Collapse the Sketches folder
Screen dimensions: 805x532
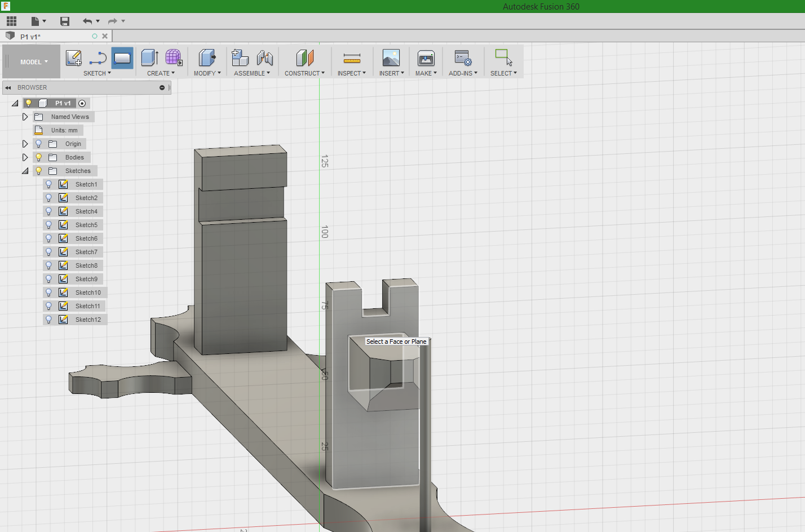(25, 171)
